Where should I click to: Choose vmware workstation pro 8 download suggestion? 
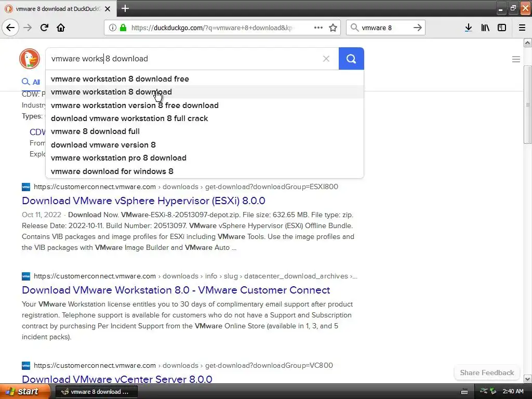pyautogui.click(x=205, y=158)
